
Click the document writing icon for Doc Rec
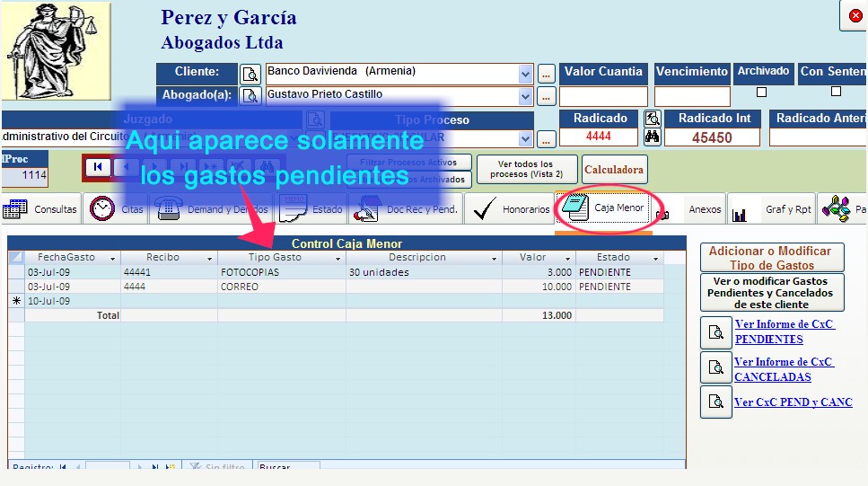coord(367,209)
